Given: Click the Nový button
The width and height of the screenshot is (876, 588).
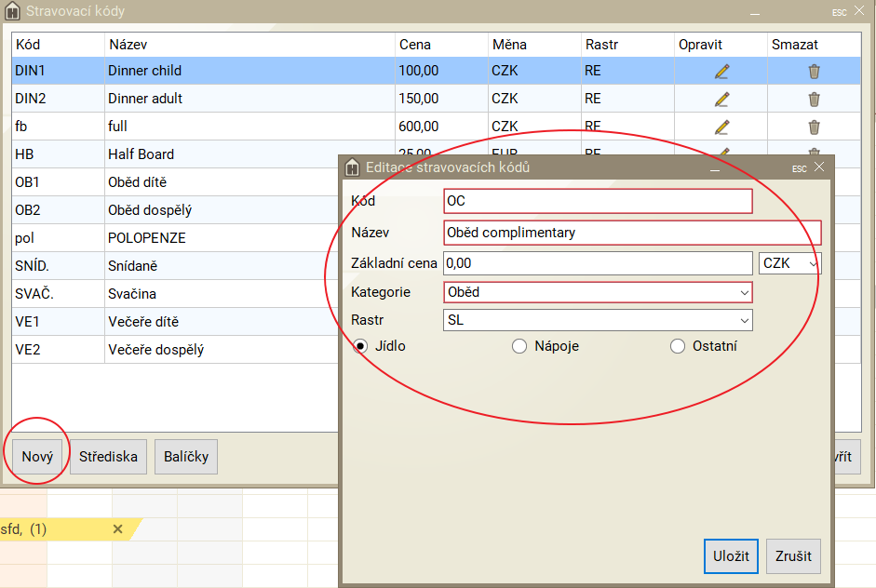Looking at the screenshot, I should click(37, 457).
